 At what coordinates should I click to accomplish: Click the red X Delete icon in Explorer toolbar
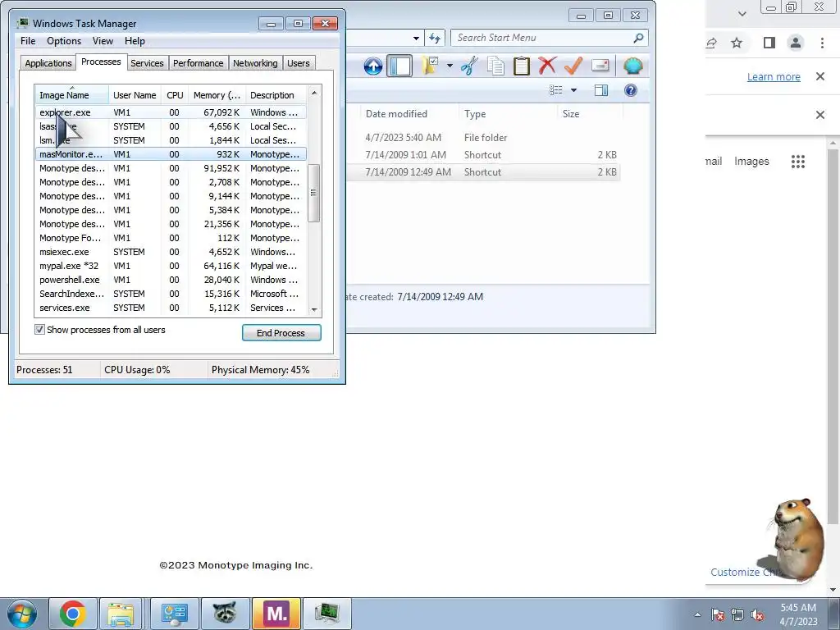pos(547,66)
